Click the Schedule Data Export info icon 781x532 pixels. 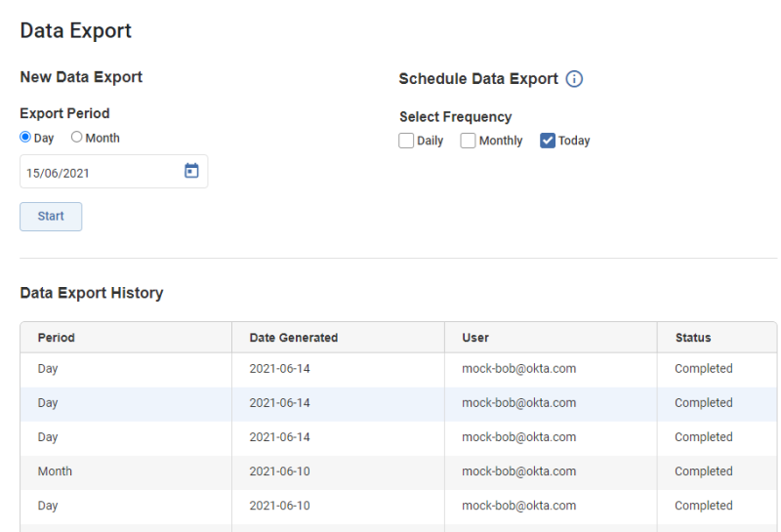[x=574, y=79]
